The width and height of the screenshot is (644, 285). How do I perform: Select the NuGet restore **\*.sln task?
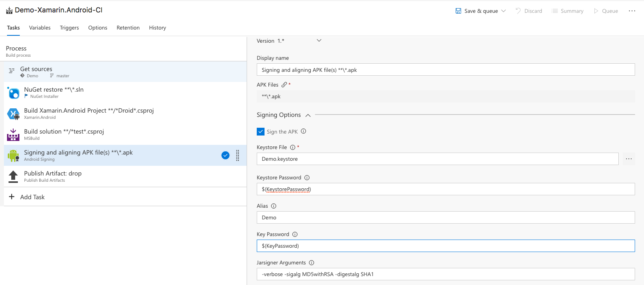pyautogui.click(x=125, y=92)
